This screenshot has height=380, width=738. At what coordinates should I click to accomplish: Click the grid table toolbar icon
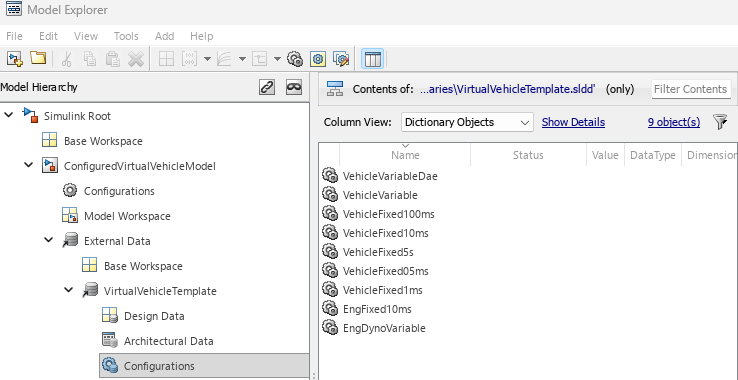coord(166,59)
